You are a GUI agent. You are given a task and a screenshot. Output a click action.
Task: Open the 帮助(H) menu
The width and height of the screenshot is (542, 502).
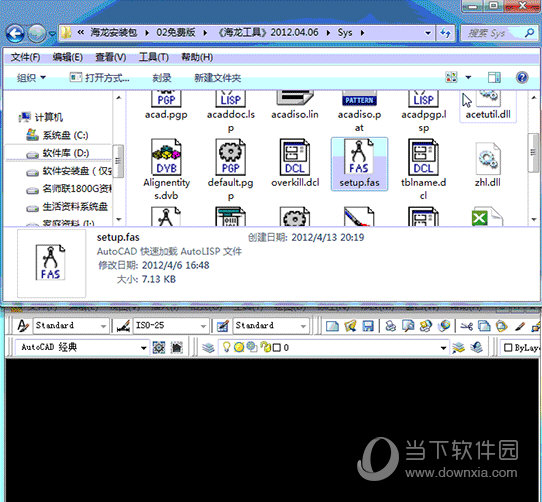pos(197,57)
